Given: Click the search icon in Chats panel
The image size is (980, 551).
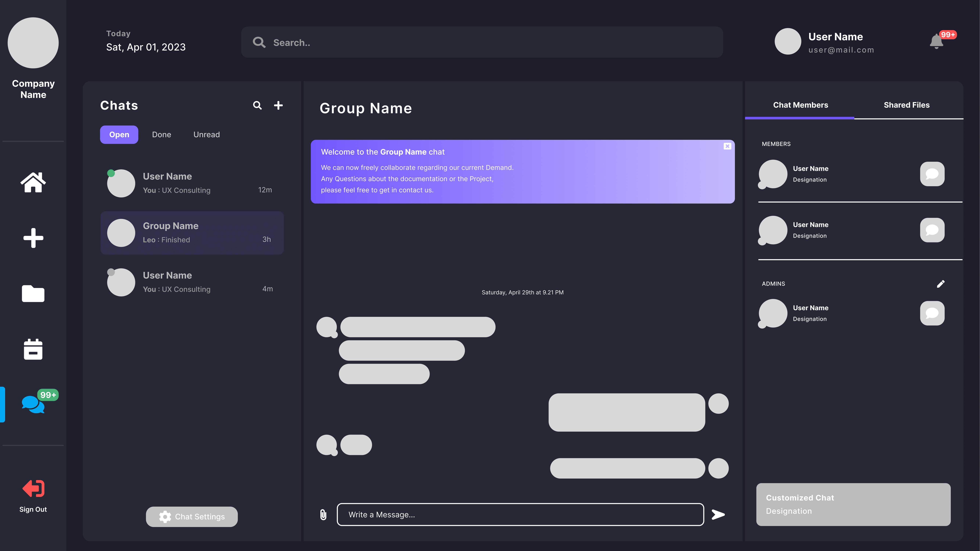Looking at the screenshot, I should click(x=258, y=105).
